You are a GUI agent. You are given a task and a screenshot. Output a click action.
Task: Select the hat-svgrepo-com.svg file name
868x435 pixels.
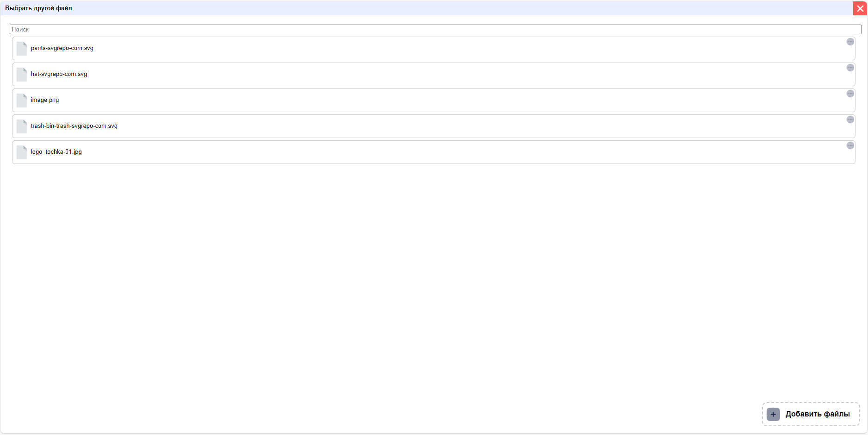coord(59,74)
